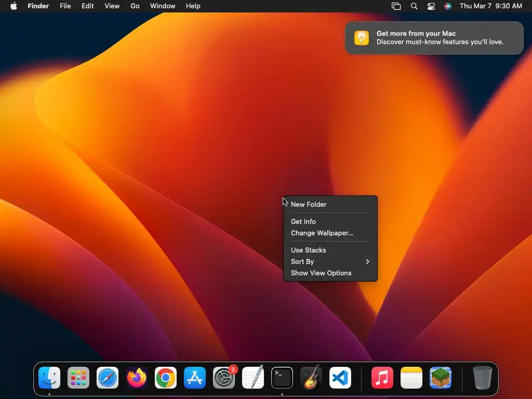This screenshot has width=532, height=399.
Task: Launch Terminal from the Dock
Action: coord(282,377)
